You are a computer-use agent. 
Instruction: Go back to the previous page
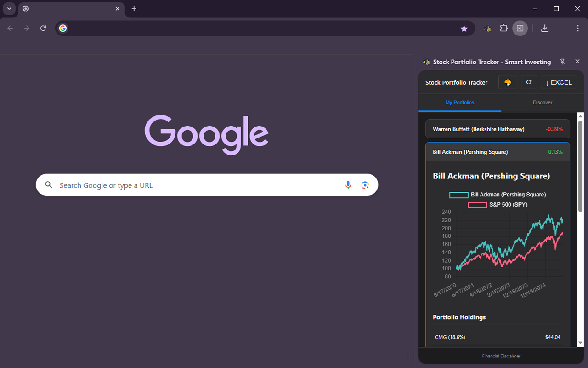coord(10,29)
